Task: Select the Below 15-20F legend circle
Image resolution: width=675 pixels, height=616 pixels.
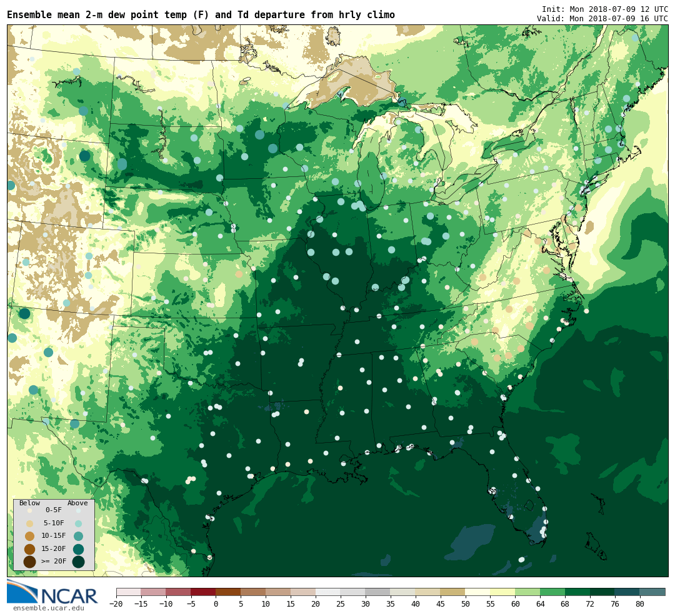Action: coord(30,549)
